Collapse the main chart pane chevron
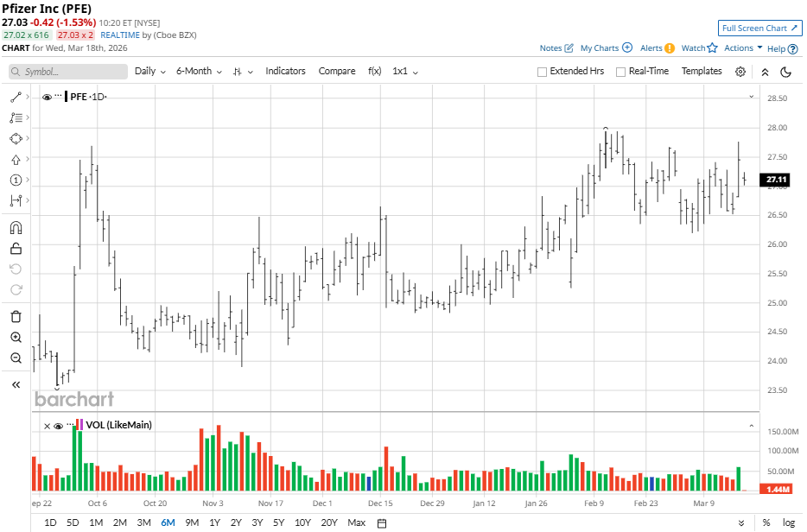This screenshot has width=807, height=532. click(x=752, y=97)
